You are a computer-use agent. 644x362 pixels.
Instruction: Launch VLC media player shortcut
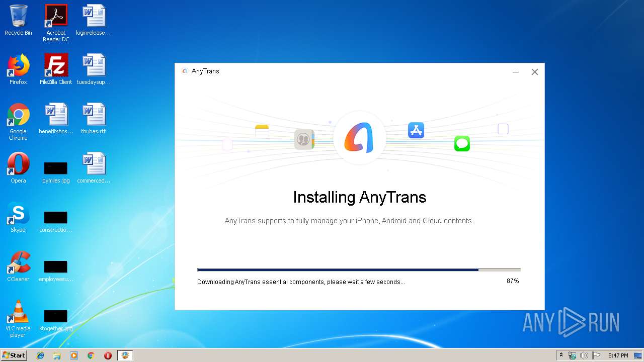(18, 319)
